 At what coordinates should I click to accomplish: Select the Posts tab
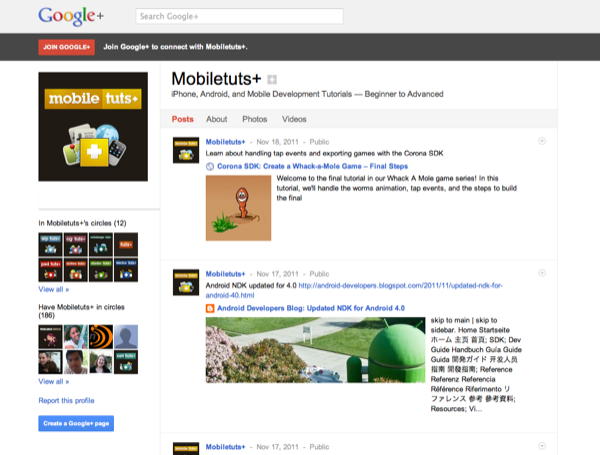(183, 119)
